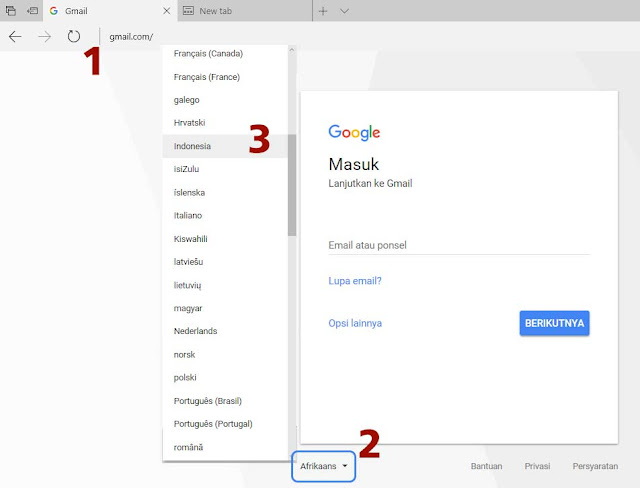Close the Gmail tab
Screen dimensions: 640x488
click(167, 11)
